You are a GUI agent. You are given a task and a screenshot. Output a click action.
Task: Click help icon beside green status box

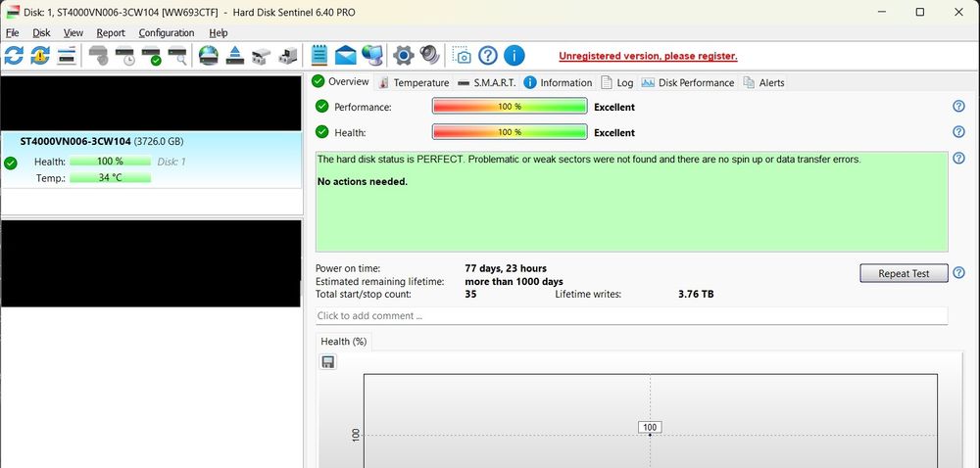[x=958, y=158]
